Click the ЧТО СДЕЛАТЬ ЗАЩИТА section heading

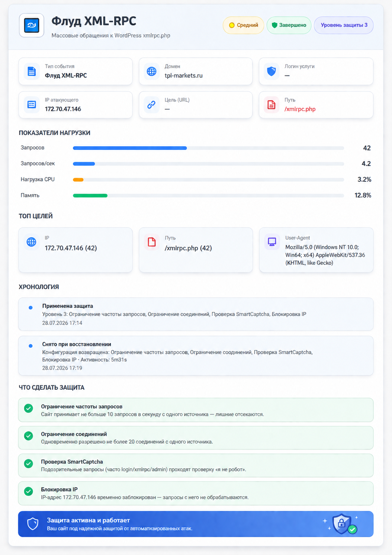[x=52, y=388]
